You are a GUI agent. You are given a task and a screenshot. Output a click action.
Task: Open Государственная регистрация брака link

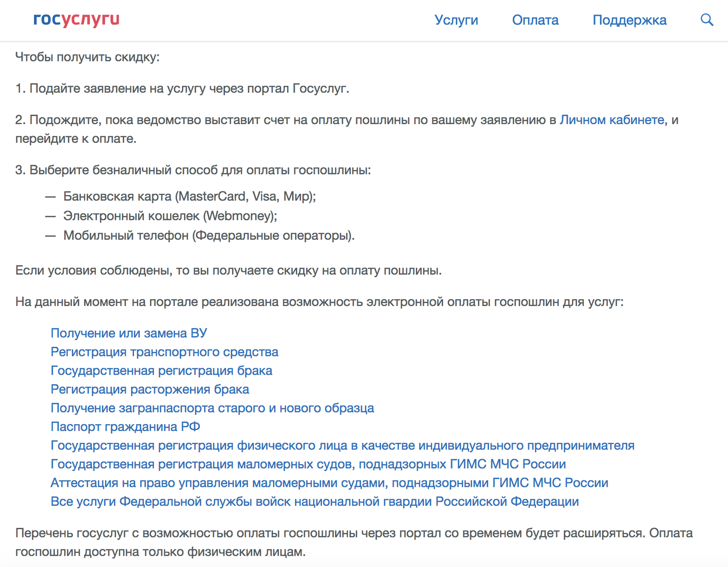(162, 370)
